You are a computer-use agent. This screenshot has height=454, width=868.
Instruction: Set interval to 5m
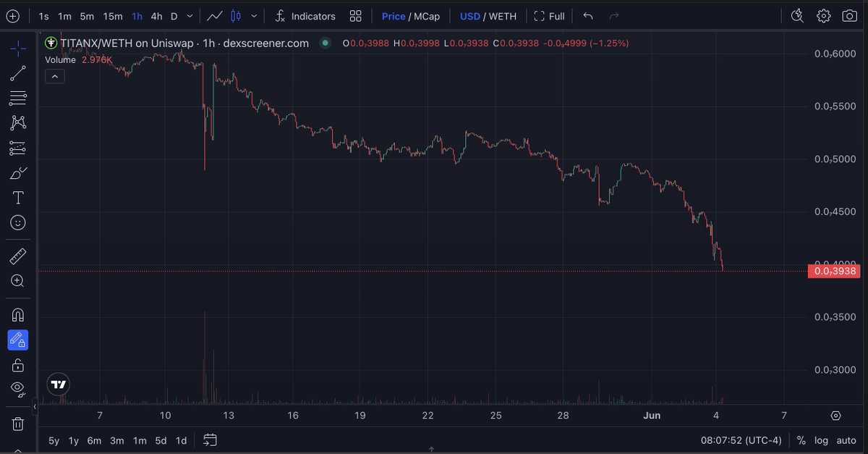[x=87, y=16]
